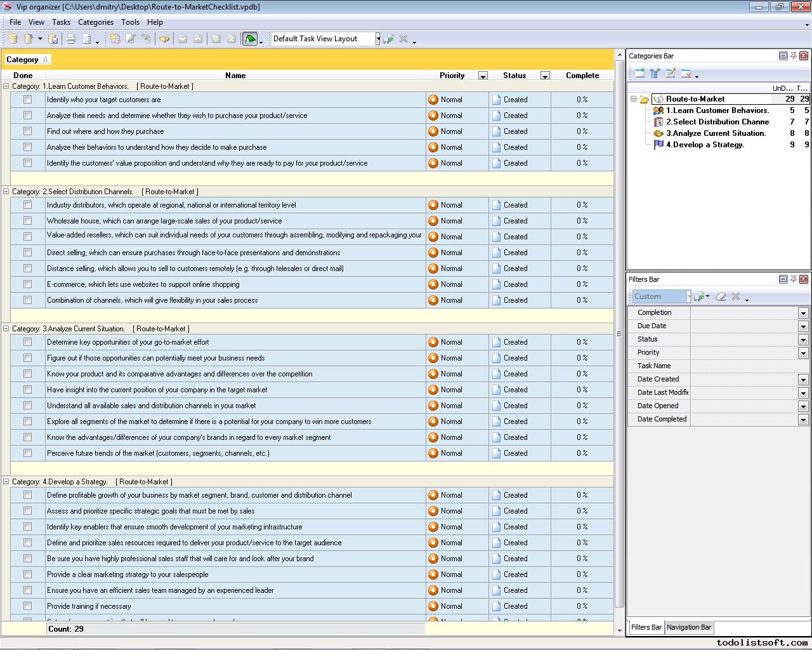Click add subcategory icon in Categories Bar

(x=655, y=74)
